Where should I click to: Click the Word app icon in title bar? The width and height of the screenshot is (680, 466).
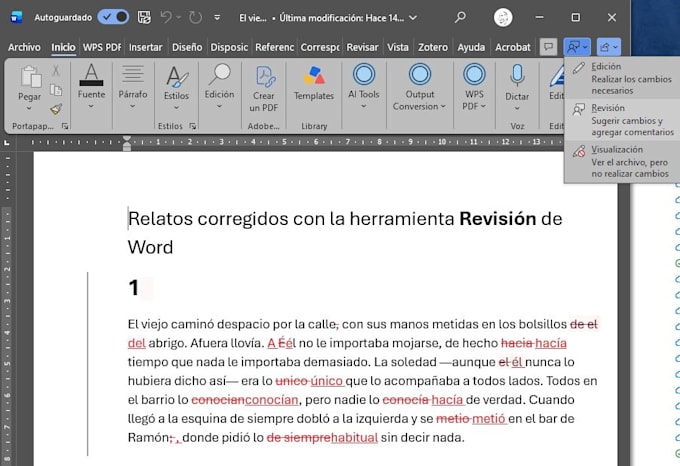coord(16,17)
